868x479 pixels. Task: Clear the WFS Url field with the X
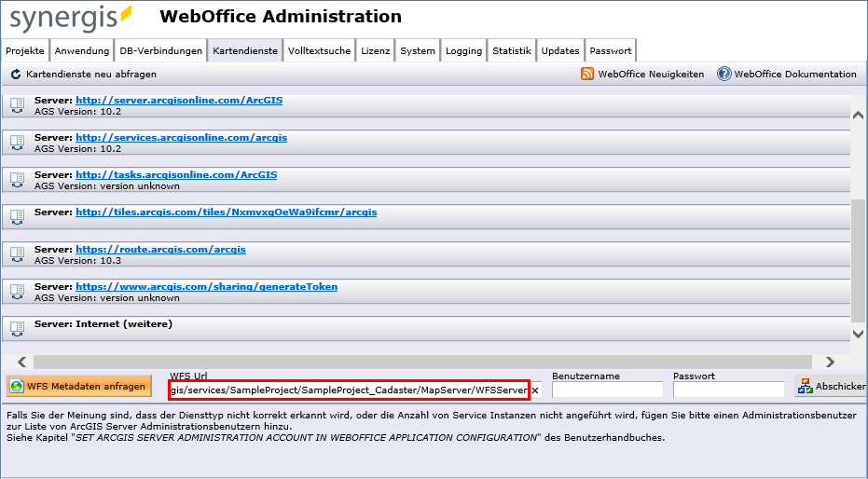pos(535,390)
